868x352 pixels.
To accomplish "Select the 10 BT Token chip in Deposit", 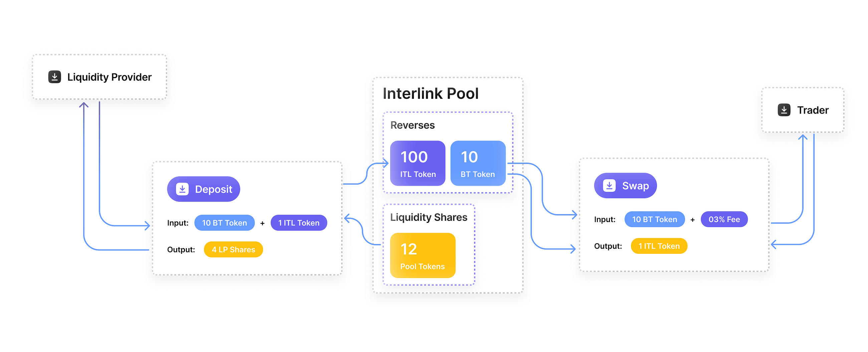I will tap(224, 223).
